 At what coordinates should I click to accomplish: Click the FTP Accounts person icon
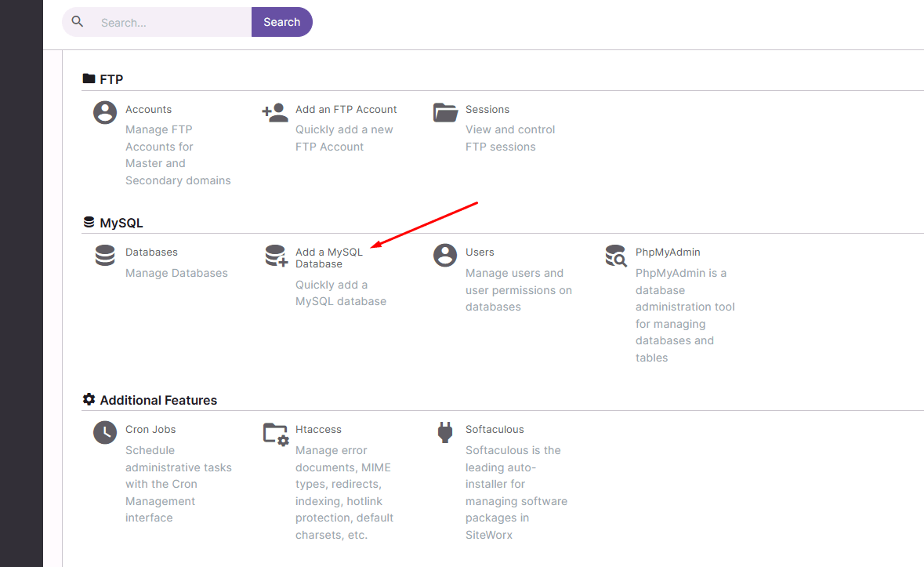(x=105, y=112)
